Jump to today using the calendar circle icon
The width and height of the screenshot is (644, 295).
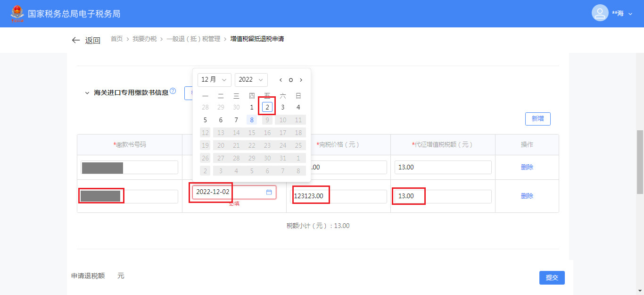coord(291,80)
